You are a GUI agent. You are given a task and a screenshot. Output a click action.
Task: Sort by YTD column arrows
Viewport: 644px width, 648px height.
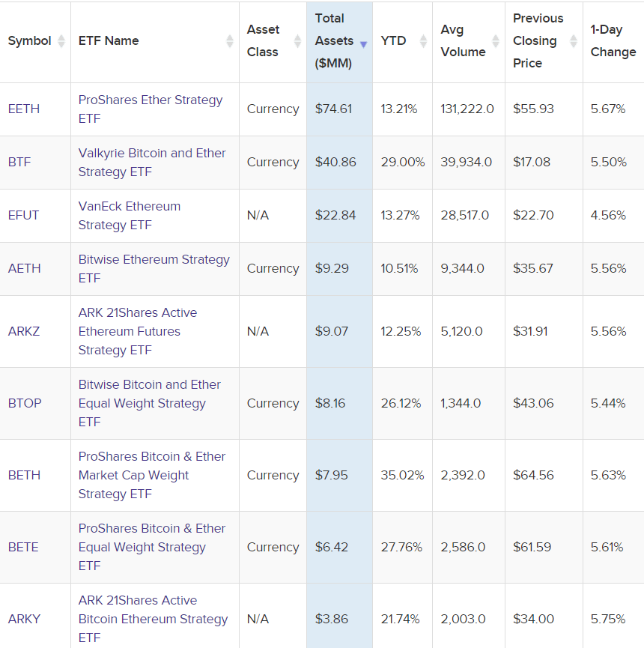coord(423,41)
